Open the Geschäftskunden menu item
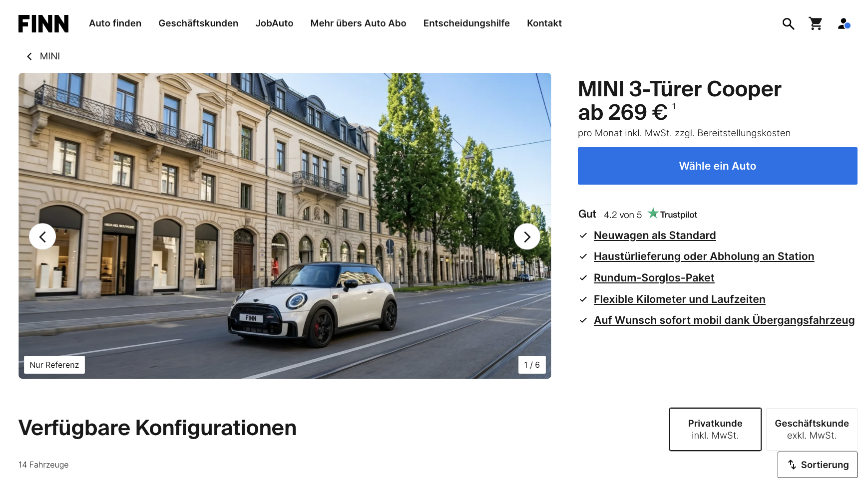The width and height of the screenshot is (868, 488). coord(198,23)
